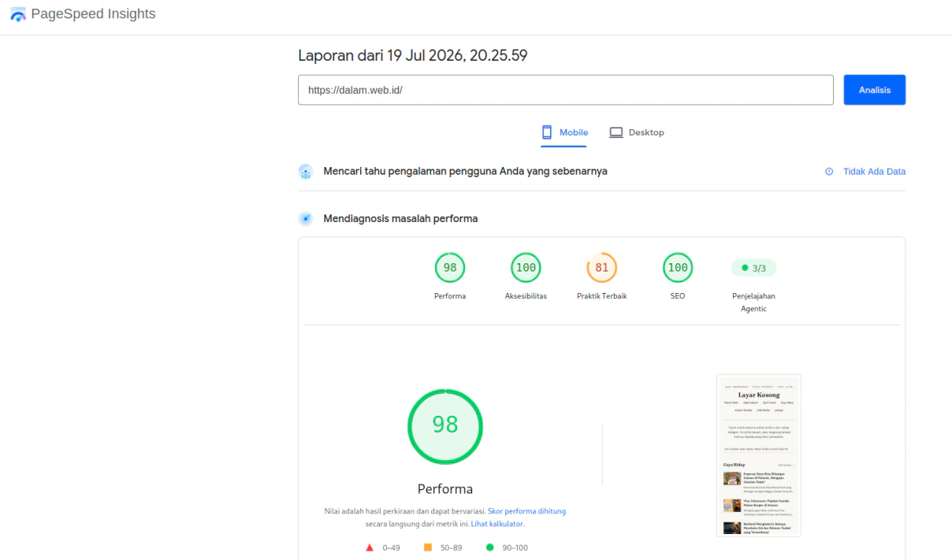The height and width of the screenshot is (560, 952).
Task: Open the Layar Kosong page screenshot thumbnail
Action: 759,455
